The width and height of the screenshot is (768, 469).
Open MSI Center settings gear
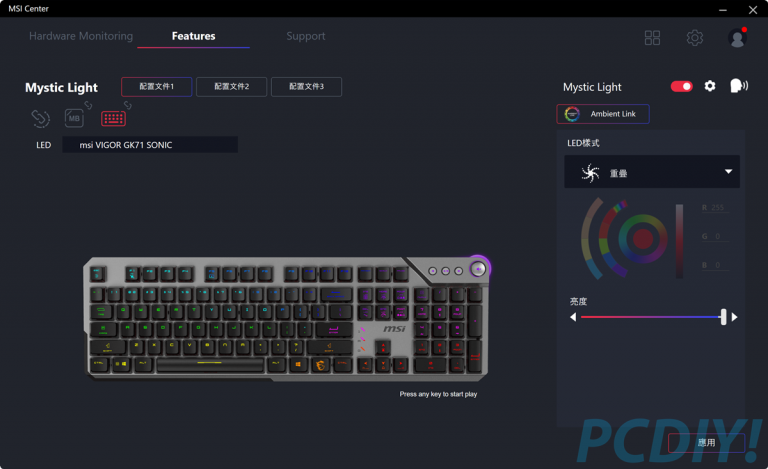[x=695, y=38]
